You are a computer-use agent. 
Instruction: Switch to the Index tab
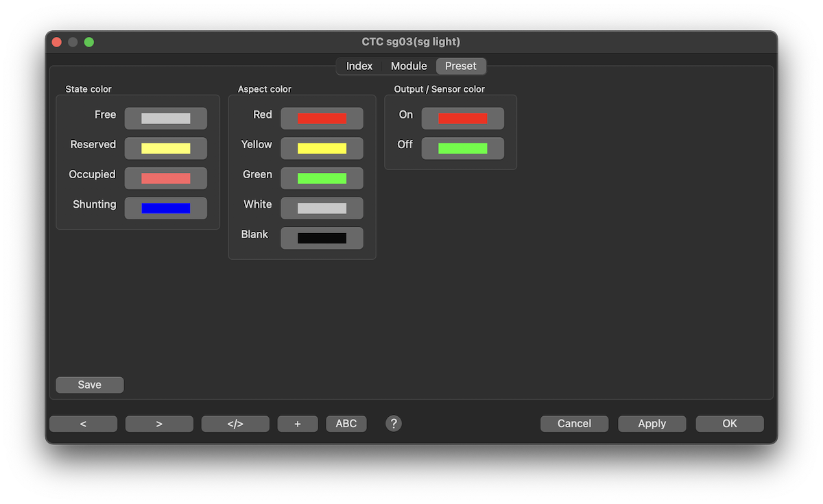(x=359, y=66)
